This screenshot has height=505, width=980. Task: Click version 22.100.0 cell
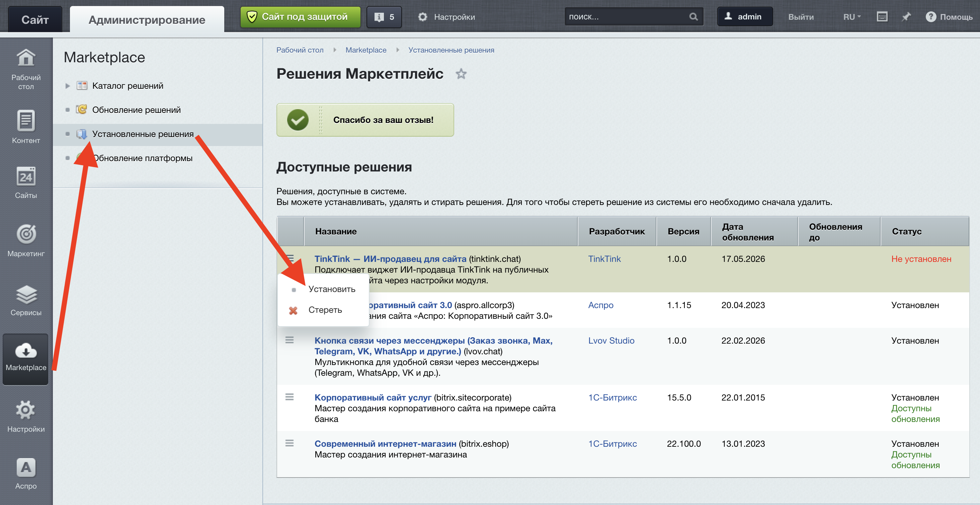pos(684,443)
